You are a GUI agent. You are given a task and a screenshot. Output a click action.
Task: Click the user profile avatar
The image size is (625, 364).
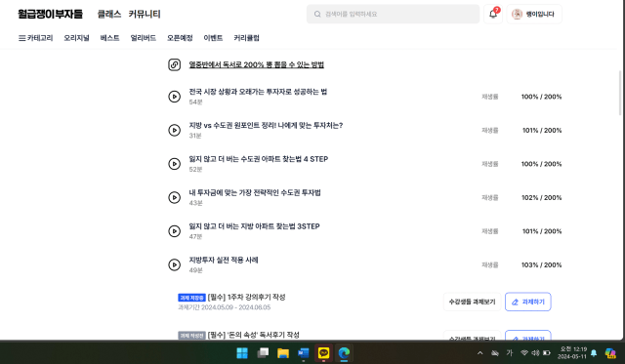pos(517,14)
